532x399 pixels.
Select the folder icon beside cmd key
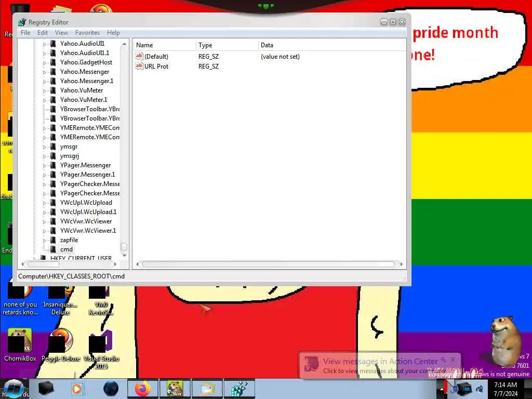[x=53, y=249]
